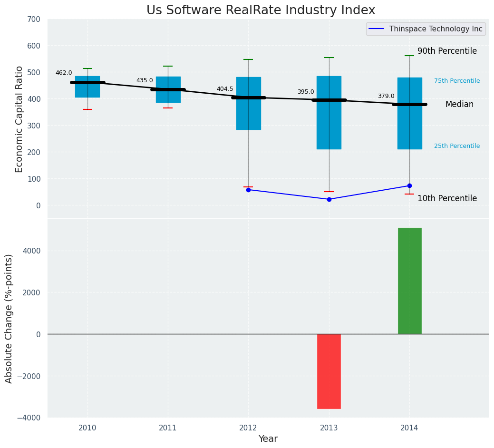Click the 462.0 median label for 2010

click(x=64, y=73)
